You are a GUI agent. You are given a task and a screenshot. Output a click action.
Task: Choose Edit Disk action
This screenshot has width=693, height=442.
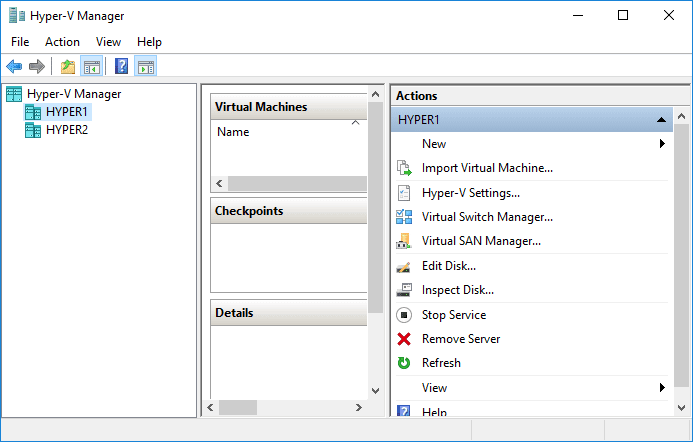coord(449,266)
